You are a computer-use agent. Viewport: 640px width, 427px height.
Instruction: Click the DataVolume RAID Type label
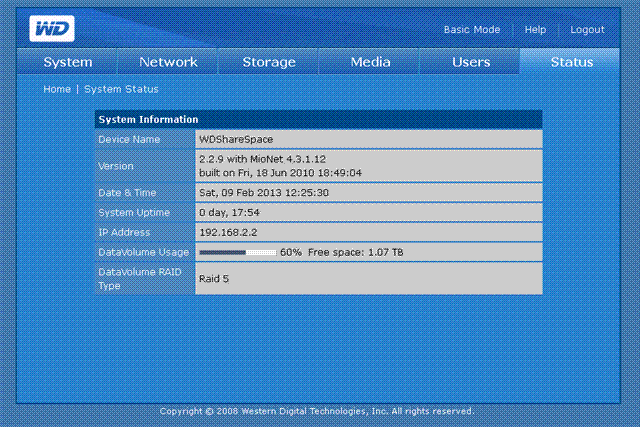(140, 279)
